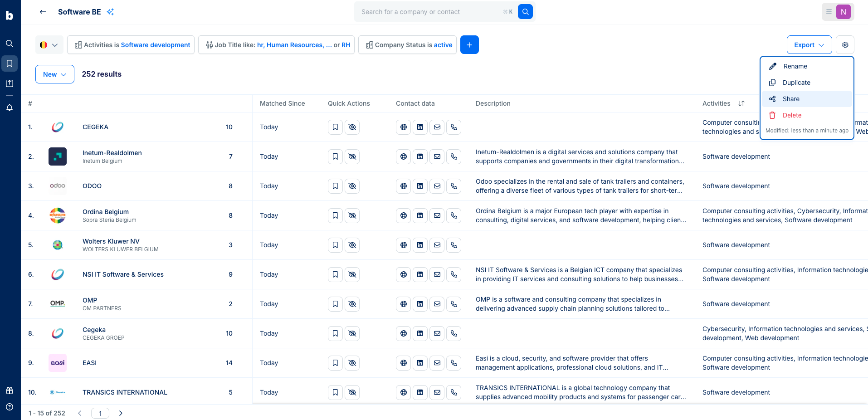The width and height of the screenshot is (868, 420).
Task: Choose Share in the settings menu
Action: (x=807, y=99)
